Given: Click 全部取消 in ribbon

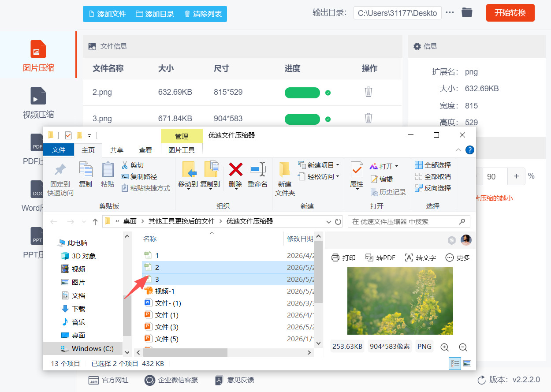Looking at the screenshot, I should [433, 176].
